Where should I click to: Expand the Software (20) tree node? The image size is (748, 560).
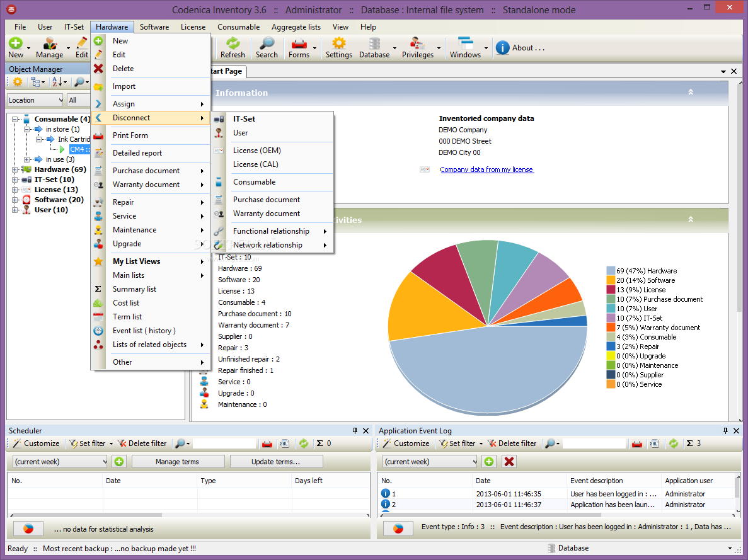point(14,200)
